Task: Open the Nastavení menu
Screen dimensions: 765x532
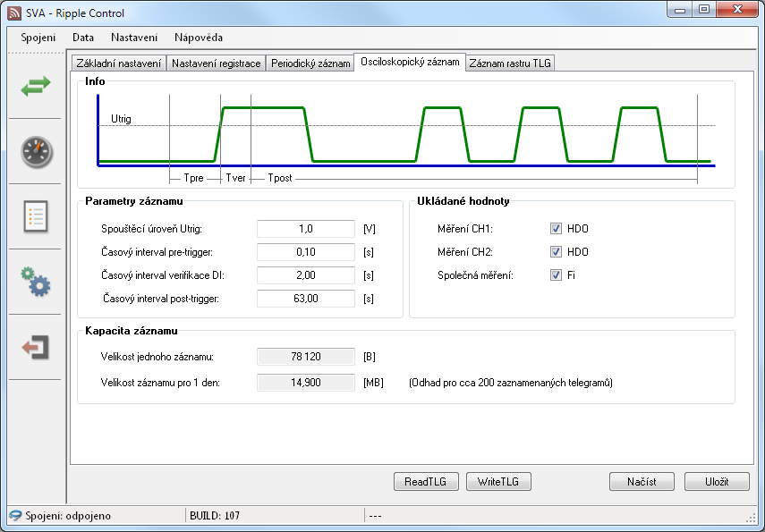Action: coord(134,38)
